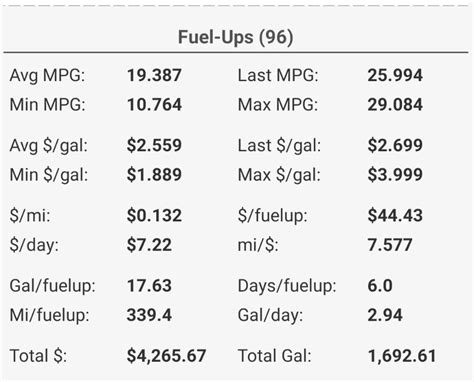Viewport: 474px width, 382px height.
Task: Select the Total Gal value 1,692.61
Action: [402, 356]
